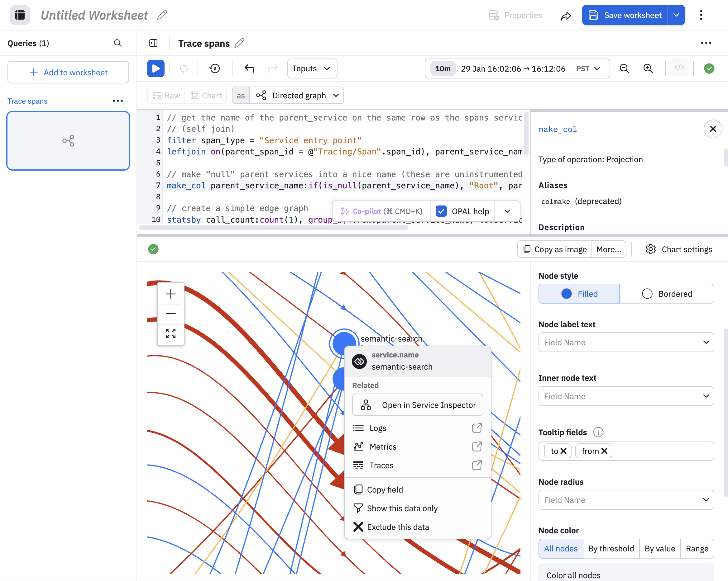Expand the Node label text dropdown
This screenshot has height=581, width=728.
point(626,342)
